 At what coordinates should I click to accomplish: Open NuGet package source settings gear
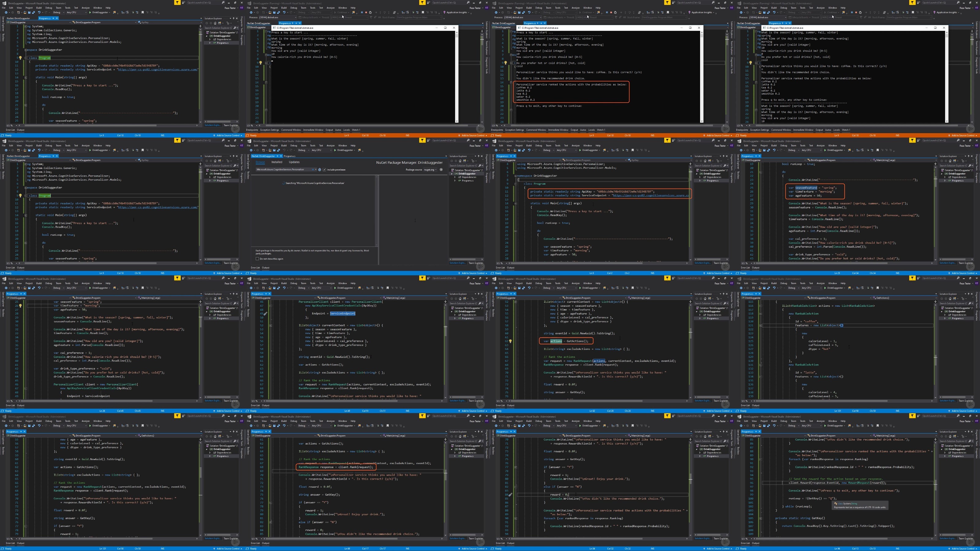(x=441, y=170)
